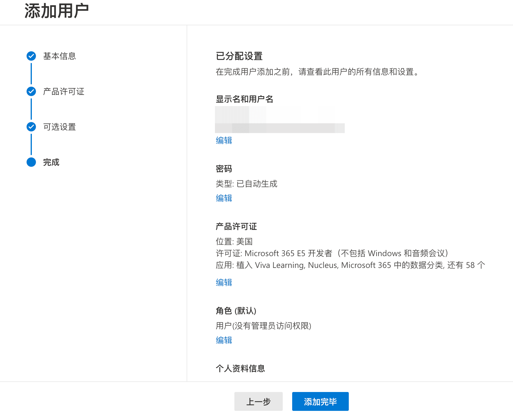Click the 基本信息 step checkmark icon
This screenshot has height=420, width=513.
[31, 56]
